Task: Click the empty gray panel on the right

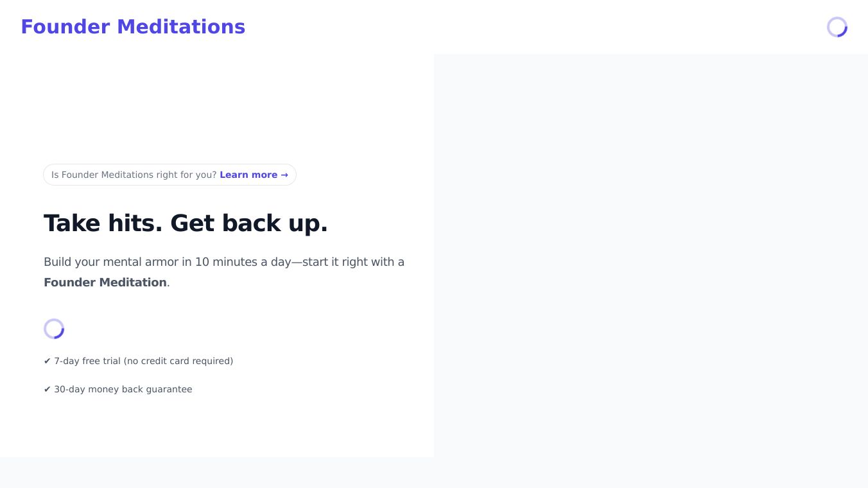Action: pos(650,256)
